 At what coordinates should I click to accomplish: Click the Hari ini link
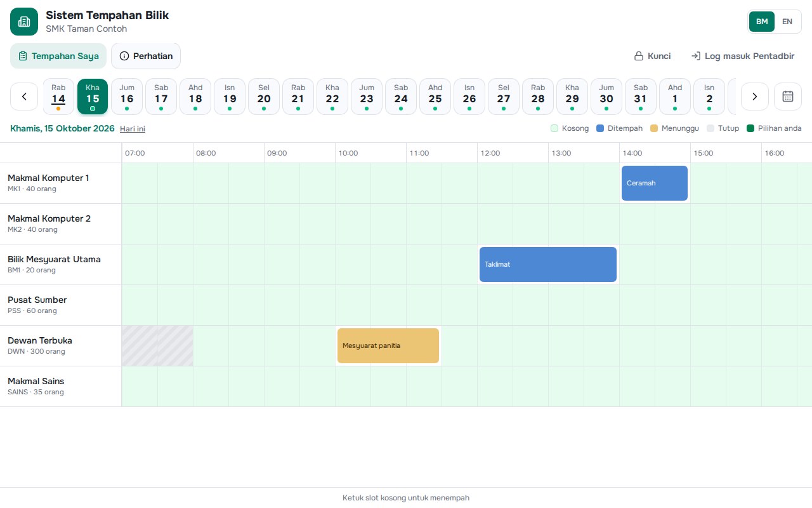click(133, 129)
